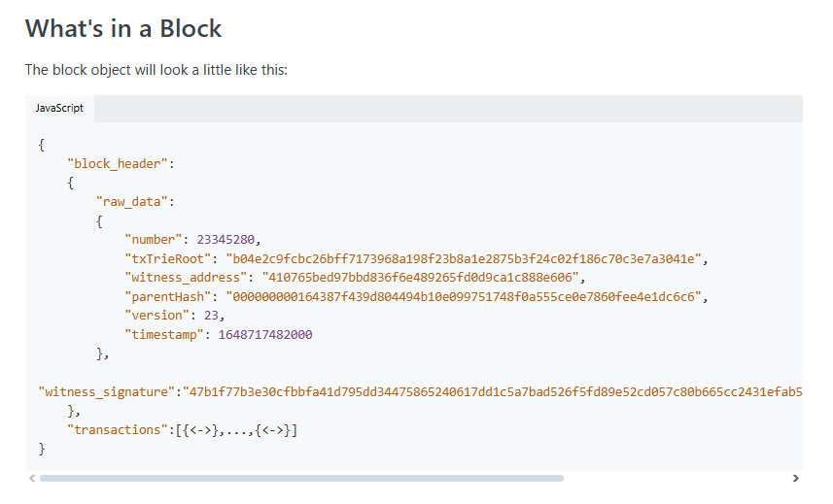Click the "block_header" key in code
Image resolution: width=833 pixels, height=504 pixels.
[x=117, y=163]
